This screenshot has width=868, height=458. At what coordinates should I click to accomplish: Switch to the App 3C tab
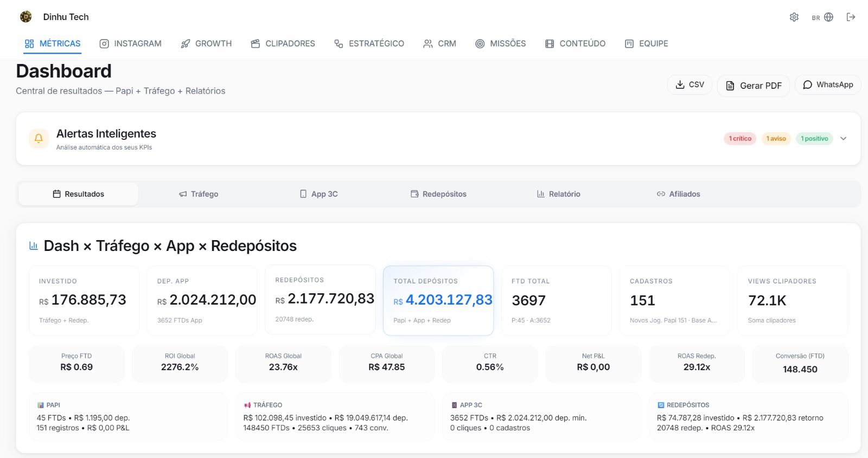319,194
